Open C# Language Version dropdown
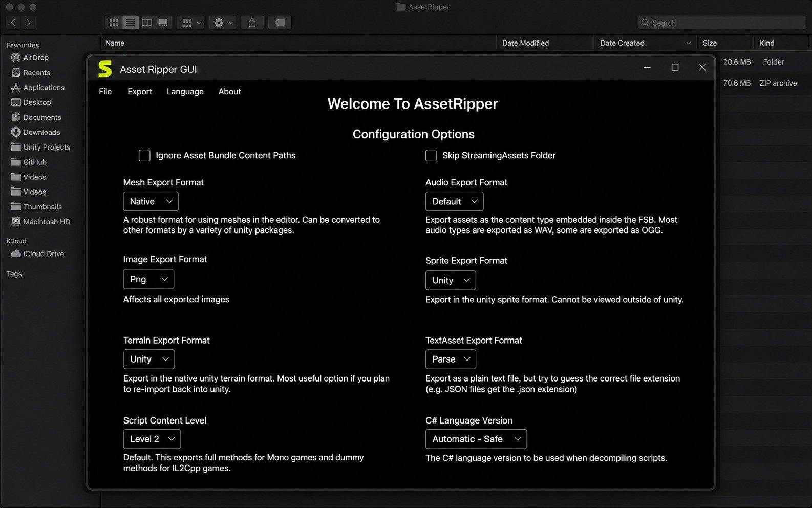This screenshot has height=508, width=812. [476, 439]
